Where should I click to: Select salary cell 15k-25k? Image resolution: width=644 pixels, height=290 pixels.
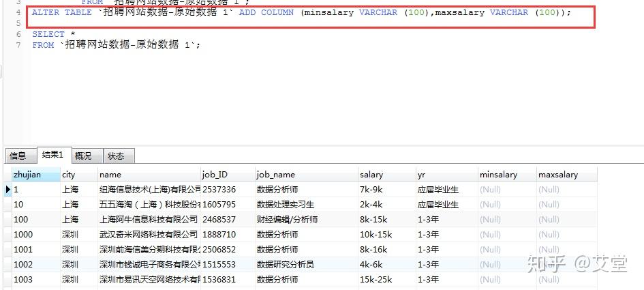pos(387,280)
